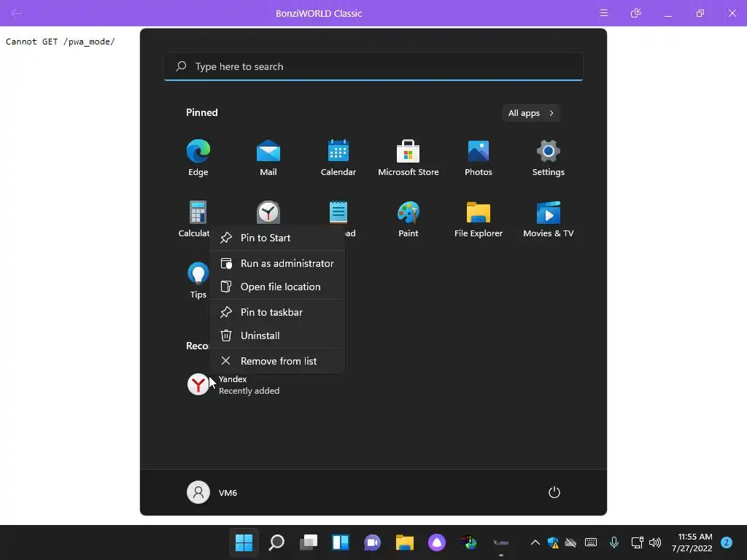Open the Edge pinned app
This screenshot has height=560, width=747.
tap(198, 157)
